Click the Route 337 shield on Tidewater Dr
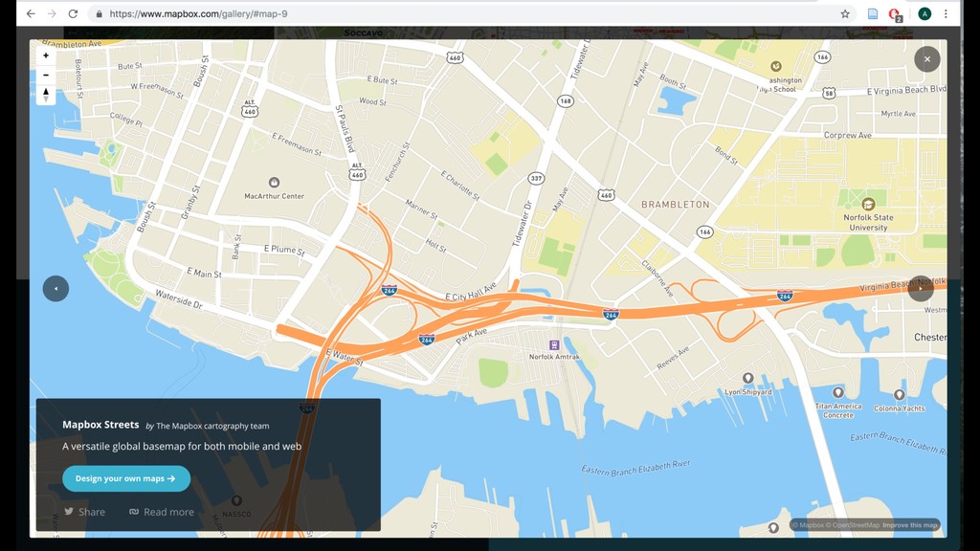This screenshot has height=551, width=980. pos(536,179)
